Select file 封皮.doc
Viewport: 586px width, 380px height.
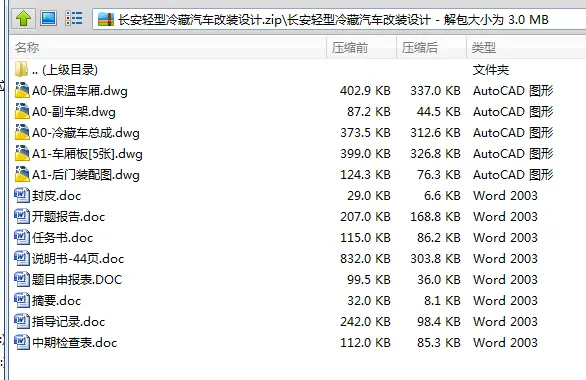point(56,196)
